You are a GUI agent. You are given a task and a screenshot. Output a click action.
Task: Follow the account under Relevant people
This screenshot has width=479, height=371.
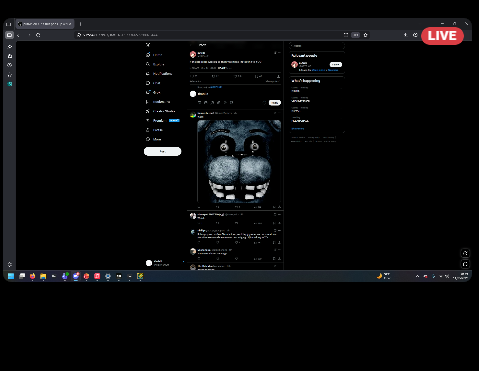(336, 64)
